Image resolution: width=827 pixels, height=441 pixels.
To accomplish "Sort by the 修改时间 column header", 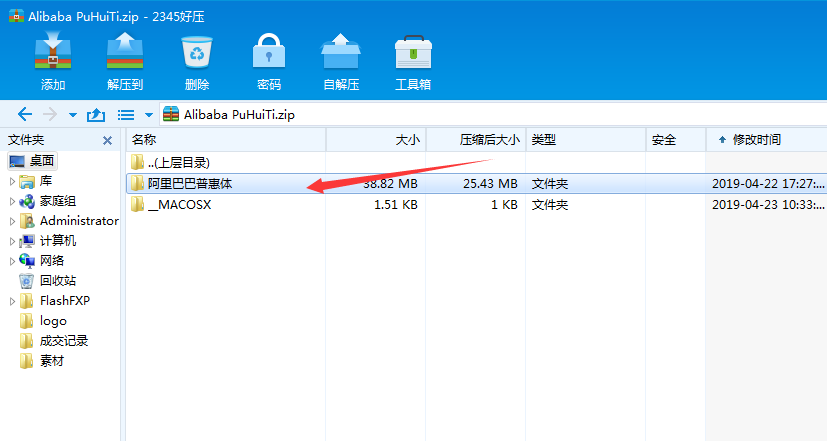I will [x=766, y=140].
